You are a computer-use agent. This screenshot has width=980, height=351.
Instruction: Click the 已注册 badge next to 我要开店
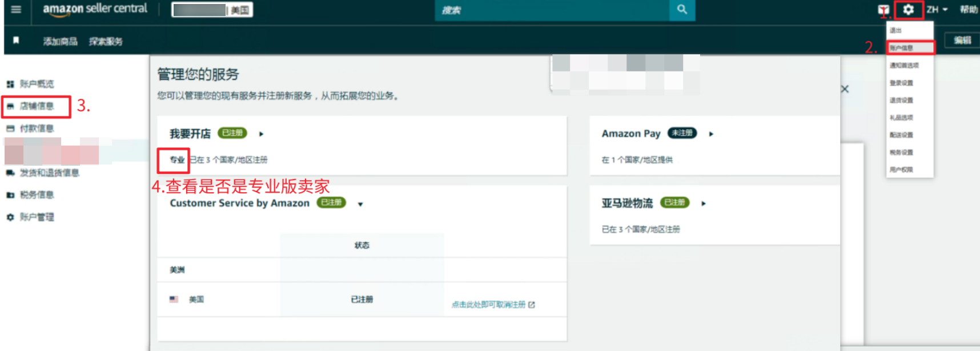pos(232,133)
